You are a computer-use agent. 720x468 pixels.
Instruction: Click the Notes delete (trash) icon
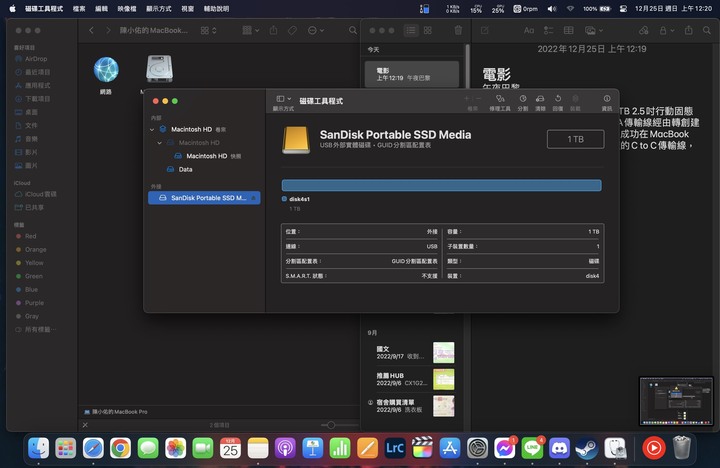pyautogui.click(x=458, y=30)
